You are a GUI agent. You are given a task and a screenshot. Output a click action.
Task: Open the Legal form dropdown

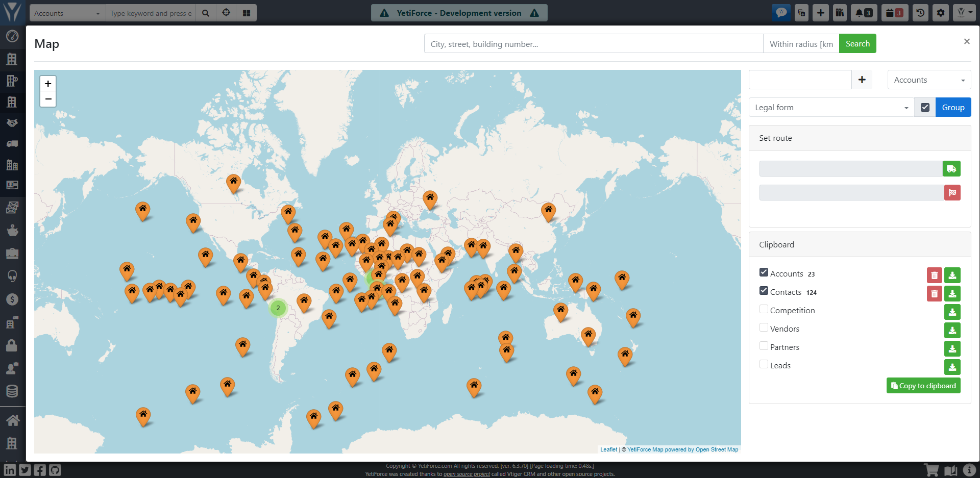click(831, 108)
